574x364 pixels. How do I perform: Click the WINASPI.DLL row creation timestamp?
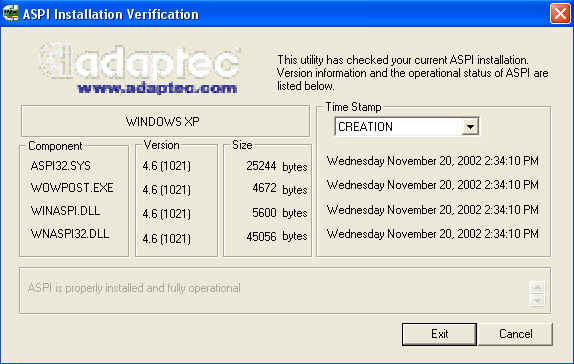pos(433,210)
